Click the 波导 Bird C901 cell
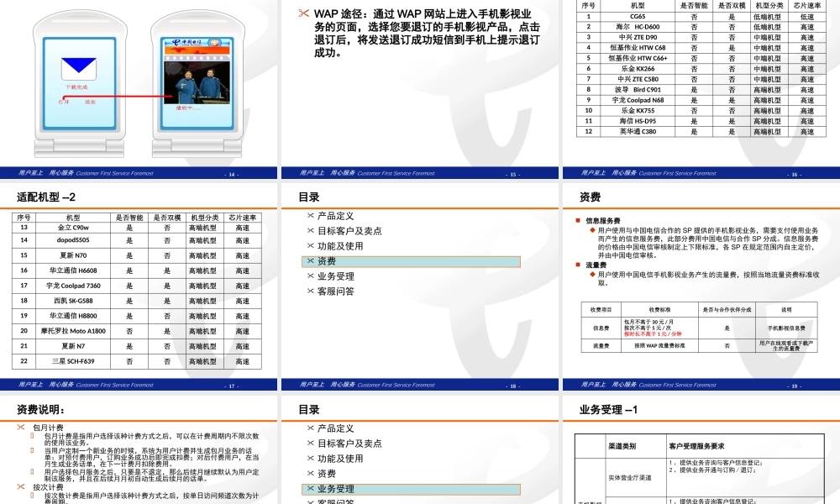Screen dimensions: 840x504 click(638, 89)
